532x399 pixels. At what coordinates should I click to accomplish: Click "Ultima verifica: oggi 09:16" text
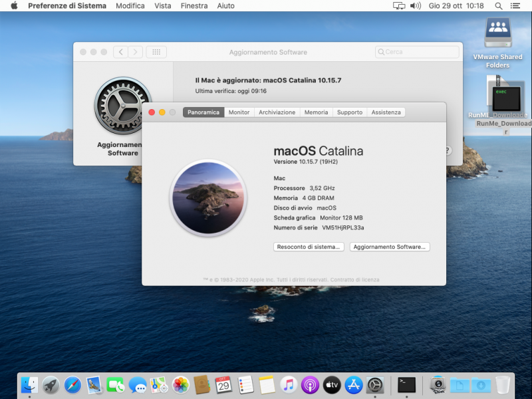tap(231, 91)
